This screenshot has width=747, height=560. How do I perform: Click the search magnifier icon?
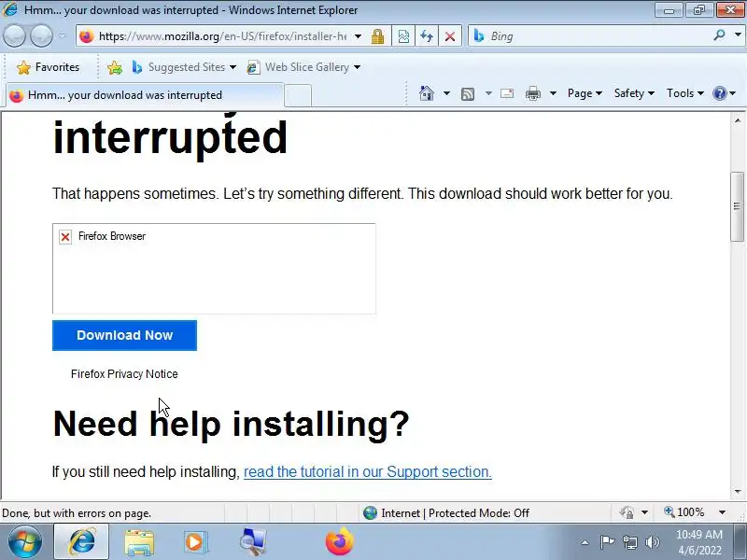coord(719,35)
